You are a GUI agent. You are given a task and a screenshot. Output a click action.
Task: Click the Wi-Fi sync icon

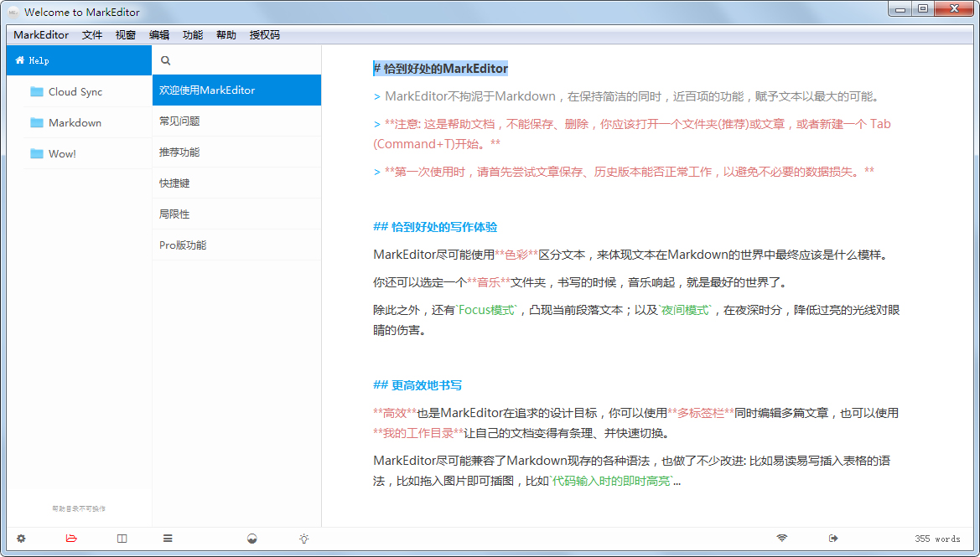click(x=782, y=538)
